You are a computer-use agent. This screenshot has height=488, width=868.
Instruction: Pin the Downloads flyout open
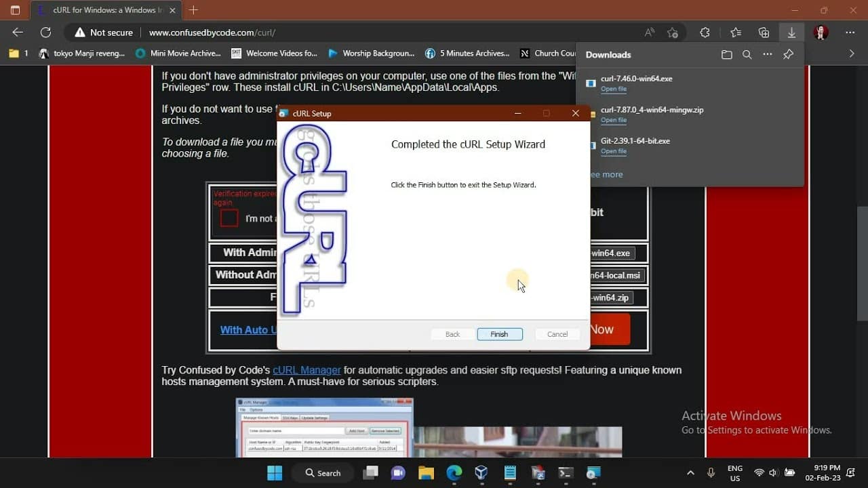(x=788, y=54)
